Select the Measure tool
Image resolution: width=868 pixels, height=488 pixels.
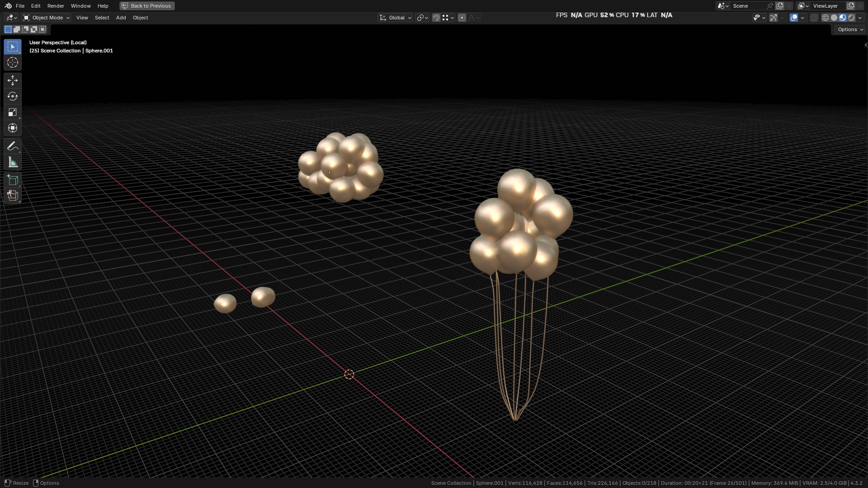13,162
